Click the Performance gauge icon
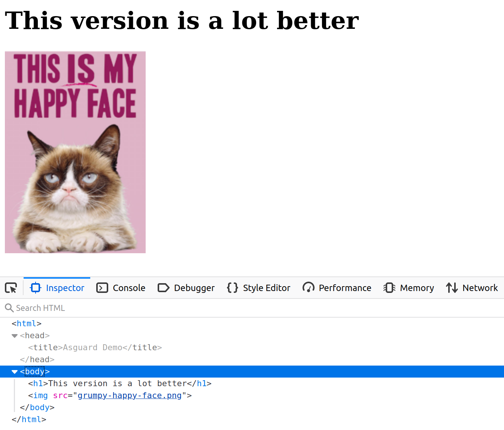The width and height of the screenshot is (504, 430). click(x=308, y=288)
